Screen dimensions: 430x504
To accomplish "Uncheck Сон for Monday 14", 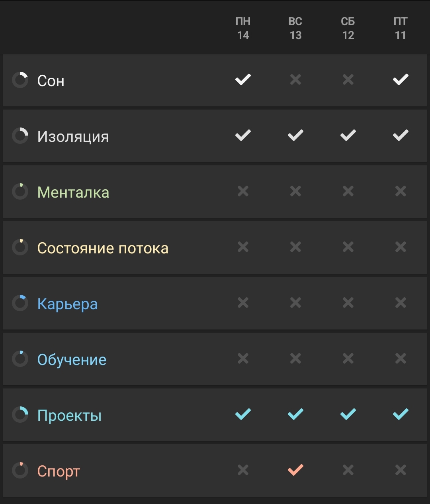I will pyautogui.click(x=243, y=80).
